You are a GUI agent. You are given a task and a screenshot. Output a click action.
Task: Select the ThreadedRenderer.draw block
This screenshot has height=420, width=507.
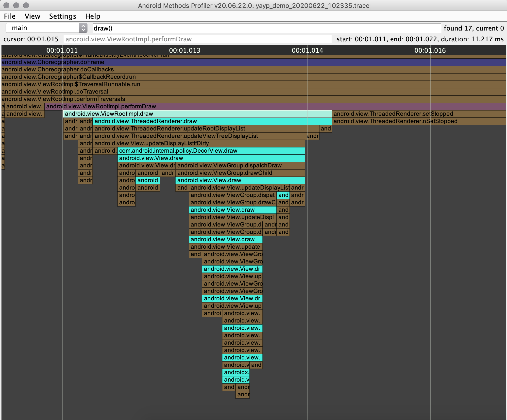point(212,121)
